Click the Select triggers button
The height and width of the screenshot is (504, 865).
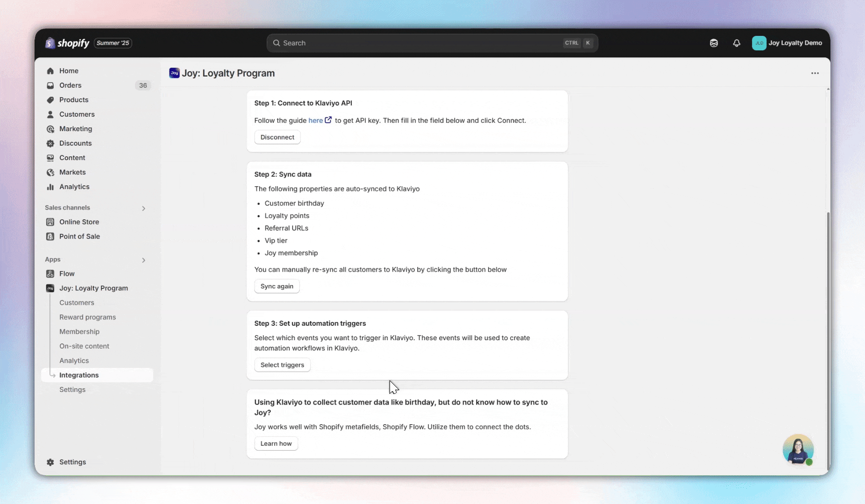pyautogui.click(x=282, y=365)
